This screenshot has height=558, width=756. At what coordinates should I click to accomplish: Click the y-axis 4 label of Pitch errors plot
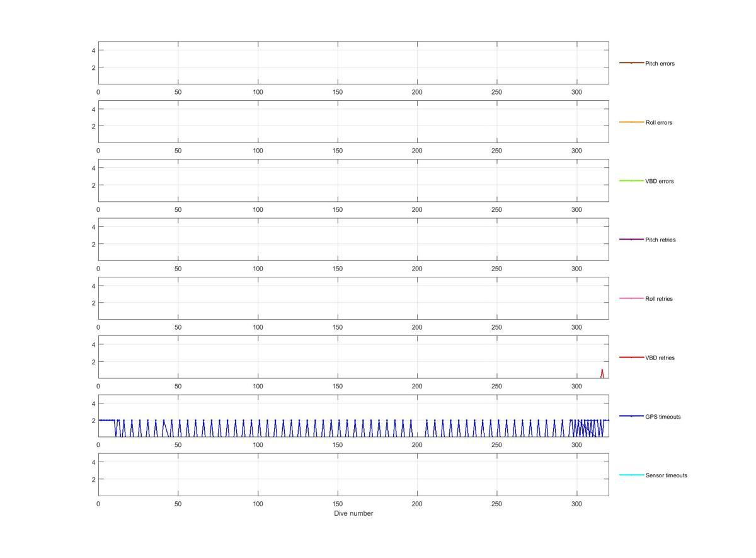click(93, 50)
